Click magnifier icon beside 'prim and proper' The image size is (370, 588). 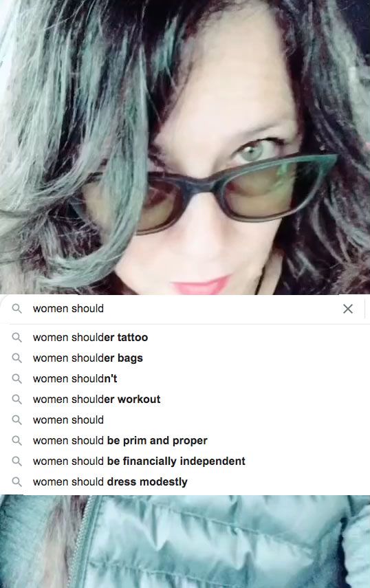pos(17,440)
